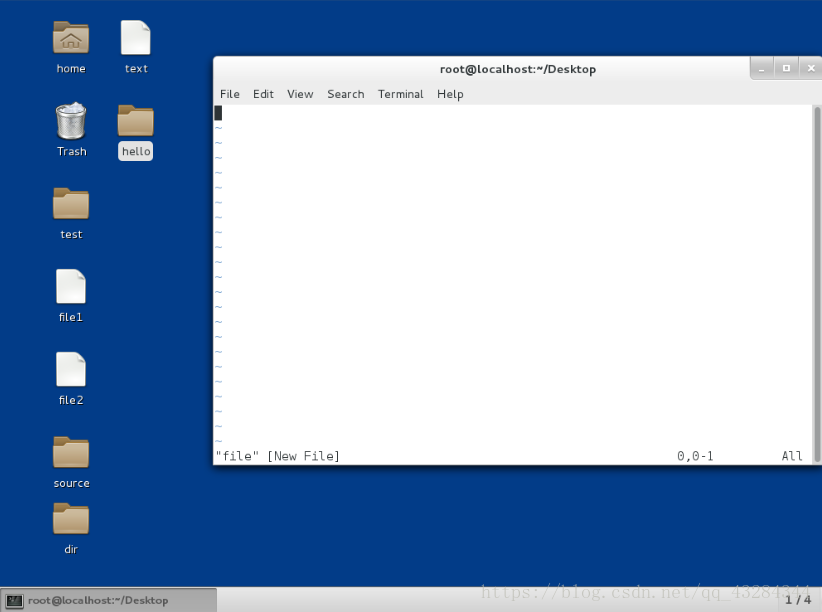Open the Search menu in terminal

pyautogui.click(x=345, y=94)
